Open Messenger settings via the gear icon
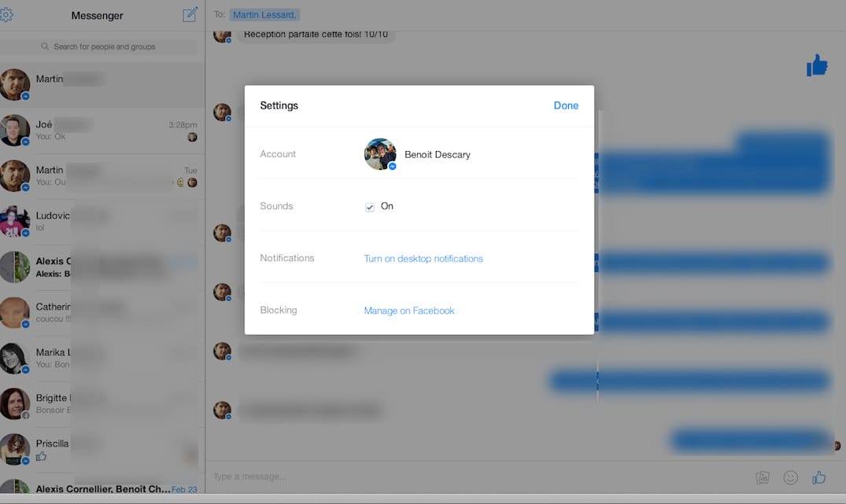Screen dimensions: 846x504 (x=6, y=14)
